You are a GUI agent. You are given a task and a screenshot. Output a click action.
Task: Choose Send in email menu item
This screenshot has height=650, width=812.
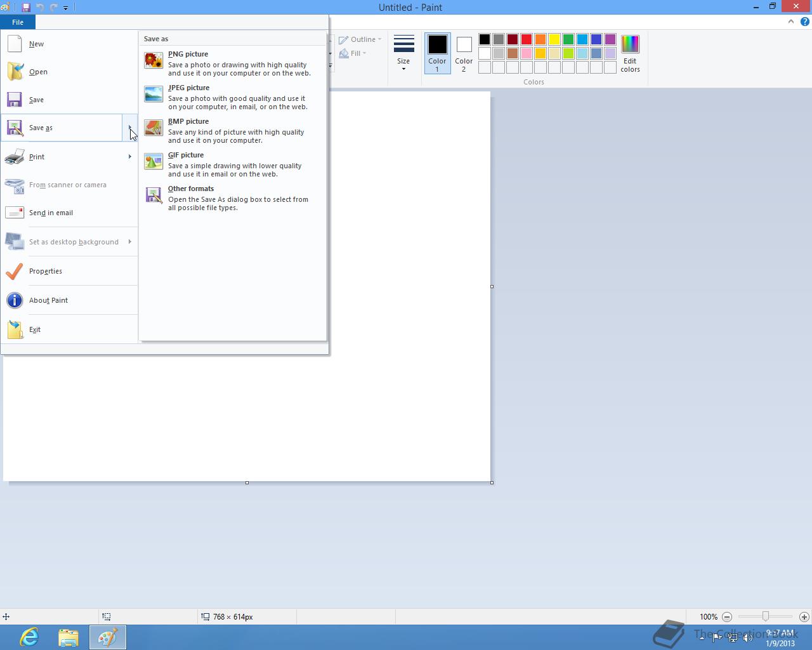tap(69, 213)
